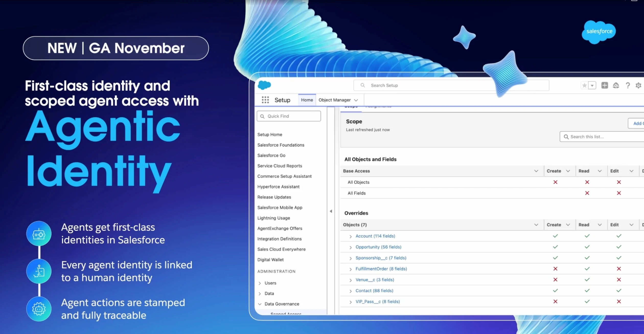Toggle Edit access for Sponsorship__c
Image resolution: width=644 pixels, height=334 pixels.
point(619,258)
